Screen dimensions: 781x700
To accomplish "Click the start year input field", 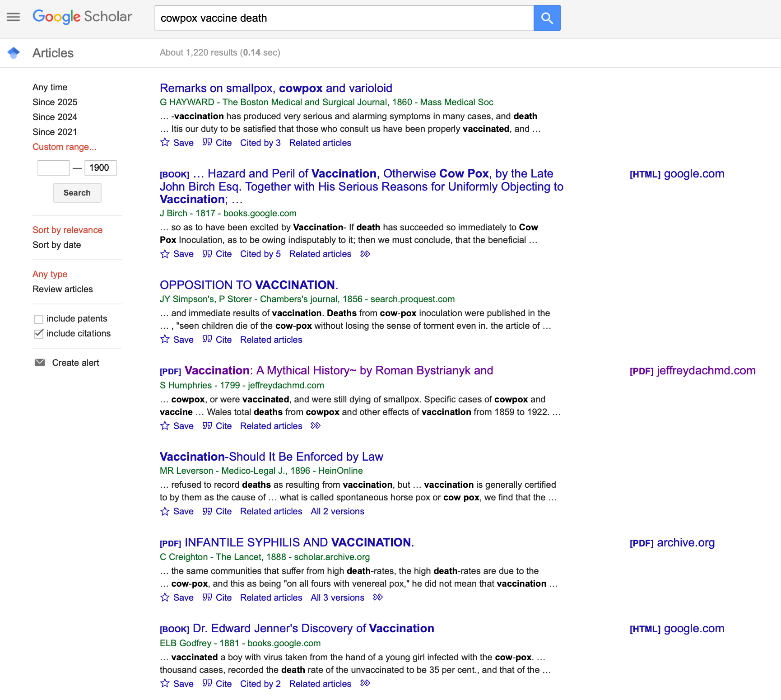I will click(54, 168).
